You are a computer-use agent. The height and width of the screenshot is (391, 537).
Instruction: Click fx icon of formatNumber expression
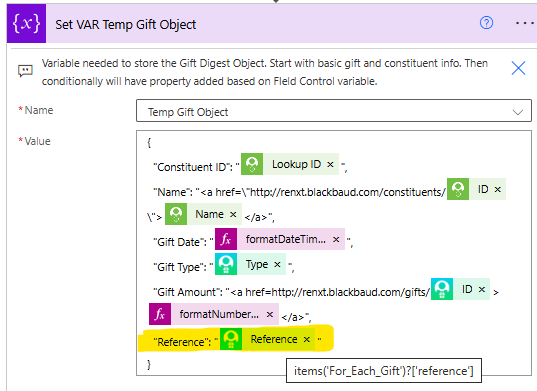[160, 314]
